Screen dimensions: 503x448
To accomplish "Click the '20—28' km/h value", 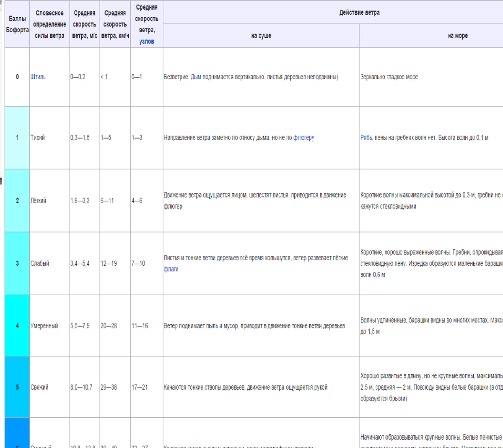I will click(x=109, y=326).
